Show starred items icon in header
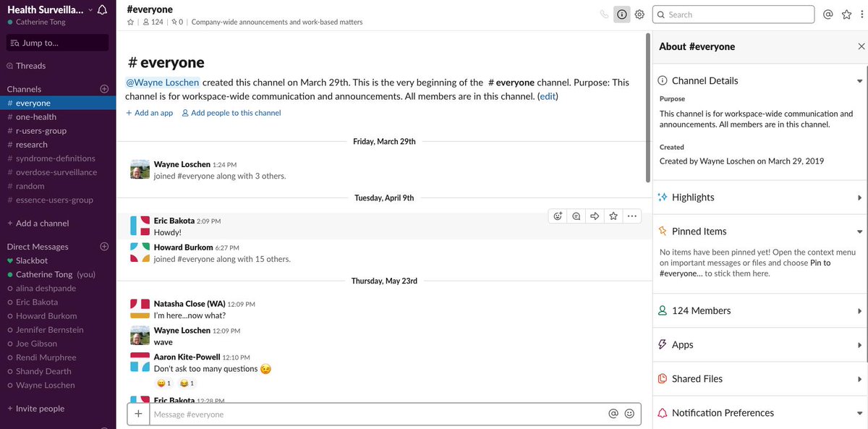This screenshot has width=868, height=429. (x=846, y=14)
